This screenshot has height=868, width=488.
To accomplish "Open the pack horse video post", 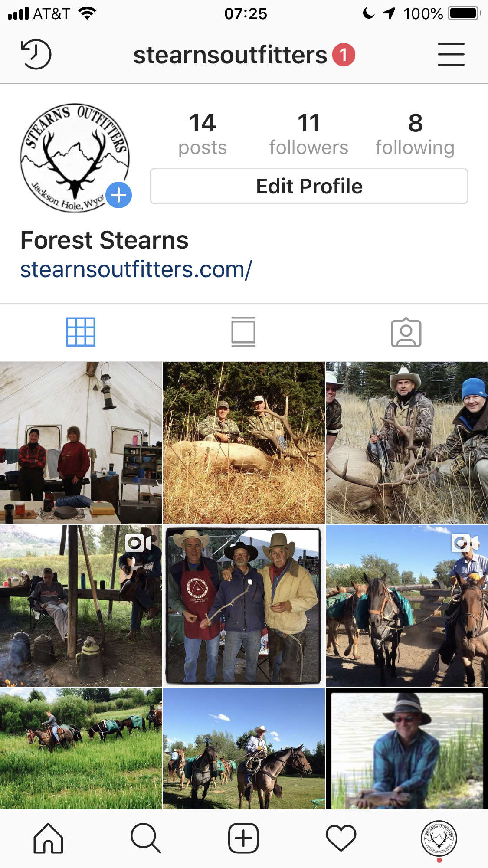I will pyautogui.click(x=407, y=606).
